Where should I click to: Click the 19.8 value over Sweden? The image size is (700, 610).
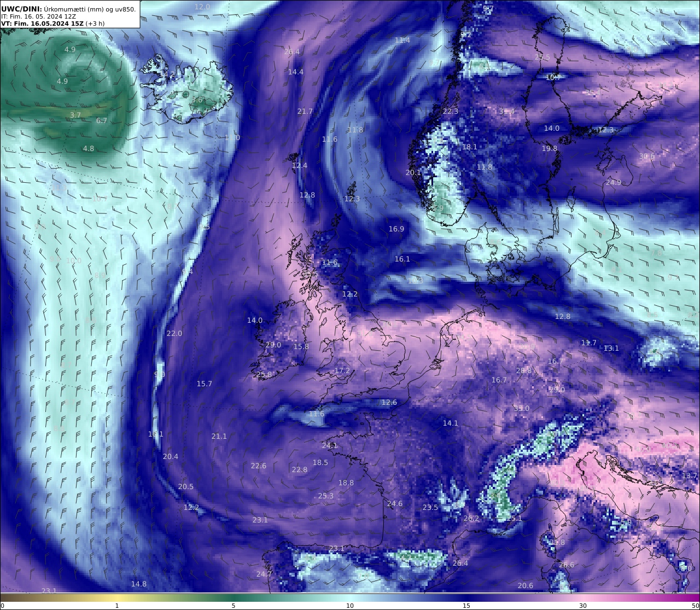(550, 148)
